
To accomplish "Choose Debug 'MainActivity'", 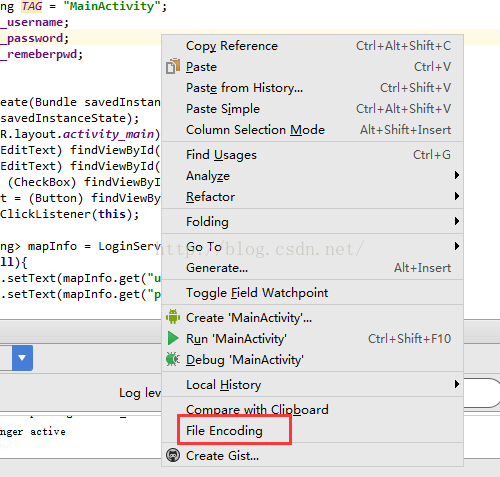I will coord(313,360).
